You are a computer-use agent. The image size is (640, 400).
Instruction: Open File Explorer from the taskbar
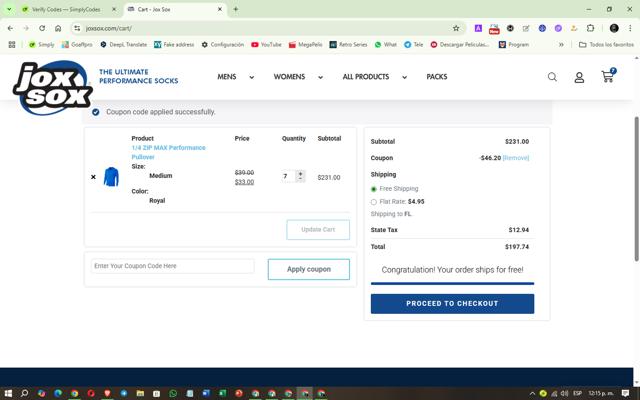tap(140, 393)
